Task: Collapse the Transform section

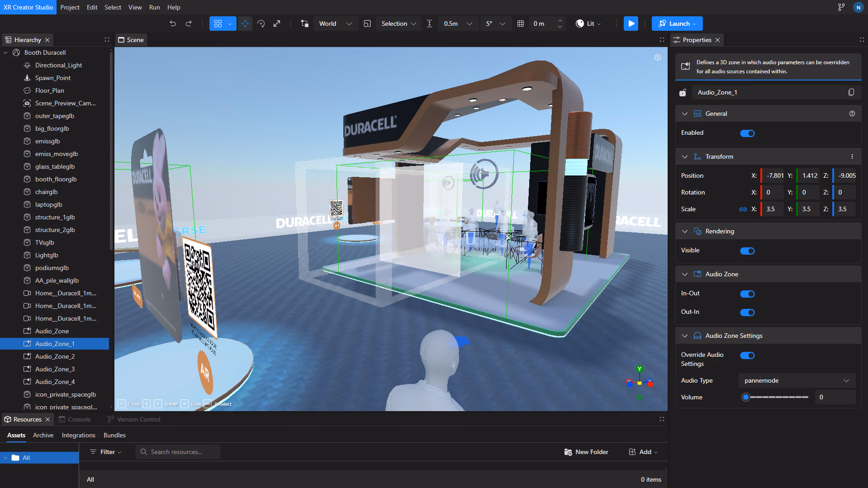Action: click(x=685, y=156)
